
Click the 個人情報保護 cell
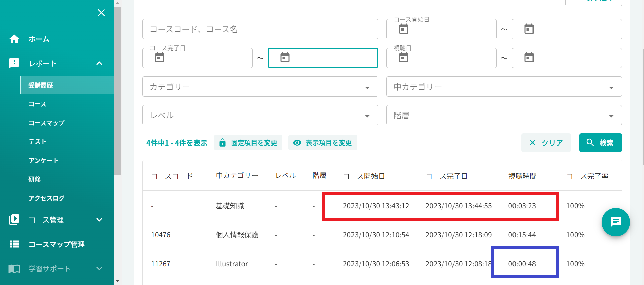click(x=237, y=235)
